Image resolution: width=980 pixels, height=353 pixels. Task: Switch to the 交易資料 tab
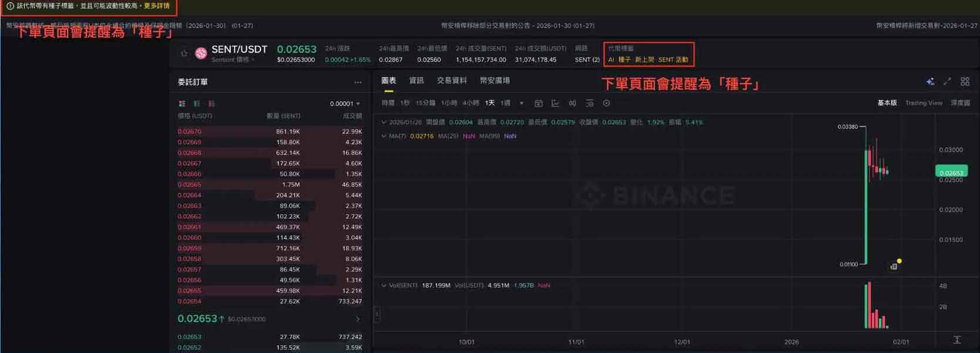[452, 81]
